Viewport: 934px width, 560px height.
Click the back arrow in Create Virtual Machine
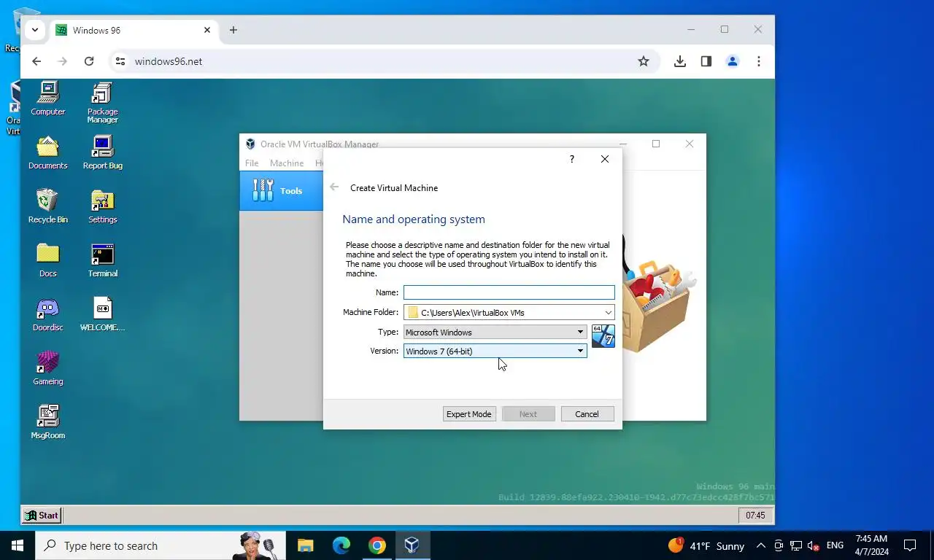(334, 187)
